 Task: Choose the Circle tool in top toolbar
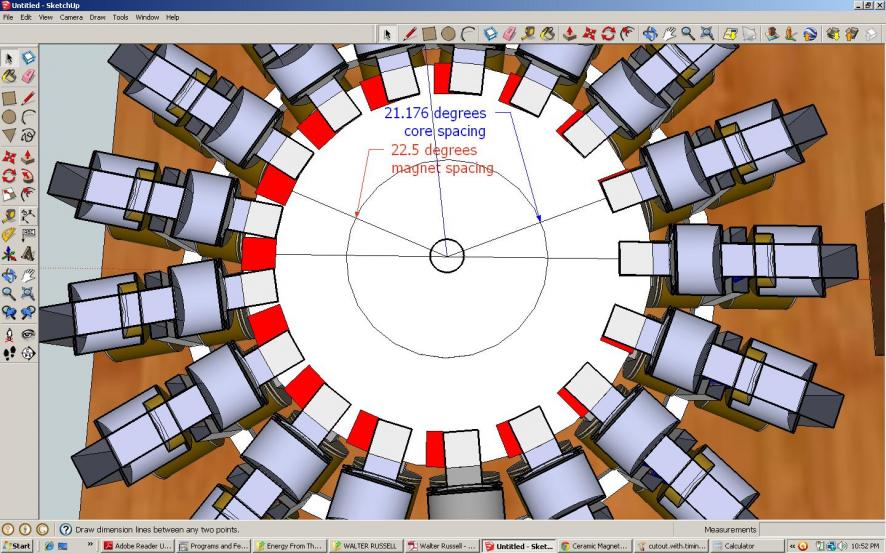448,34
